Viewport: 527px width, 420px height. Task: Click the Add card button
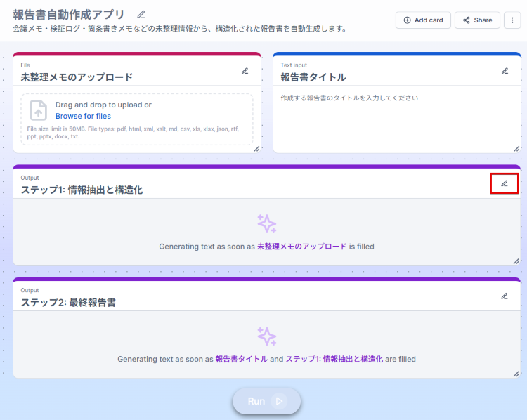click(423, 20)
